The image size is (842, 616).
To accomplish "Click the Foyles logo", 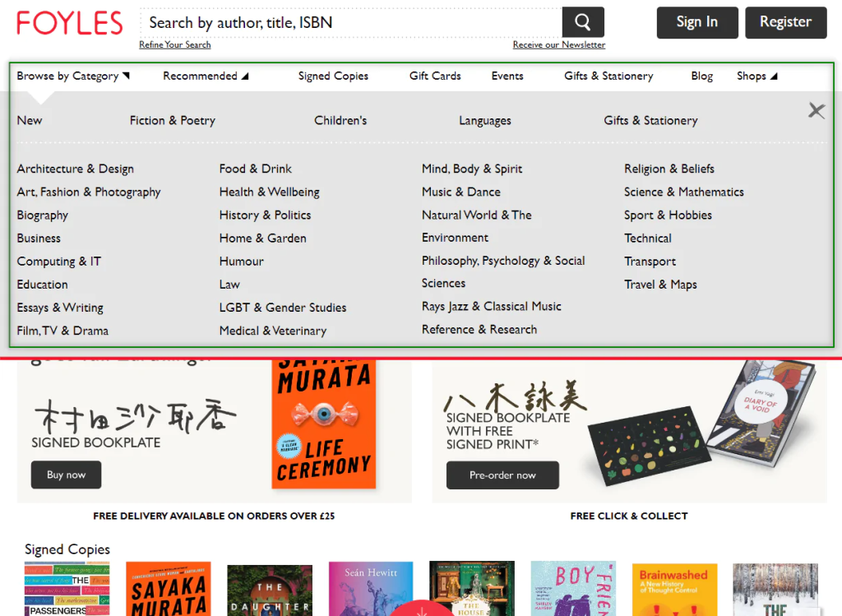I will pos(70,23).
